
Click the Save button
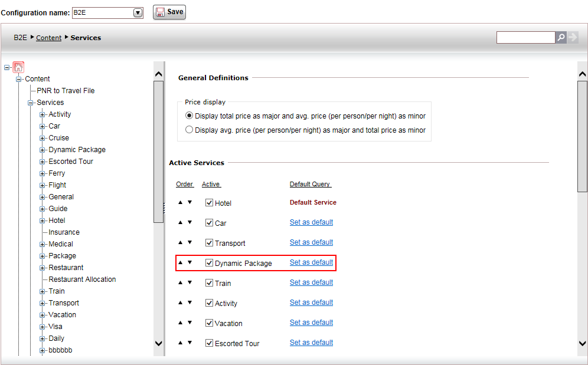pyautogui.click(x=169, y=12)
